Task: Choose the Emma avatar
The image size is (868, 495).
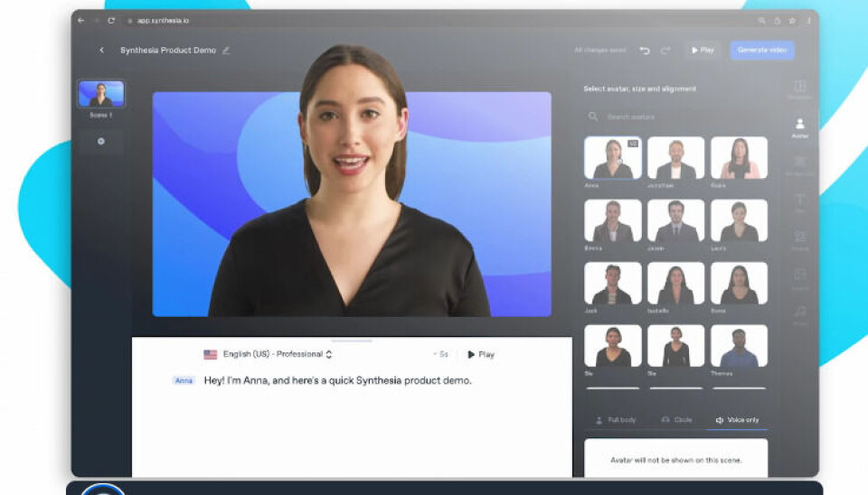Action: (613, 220)
